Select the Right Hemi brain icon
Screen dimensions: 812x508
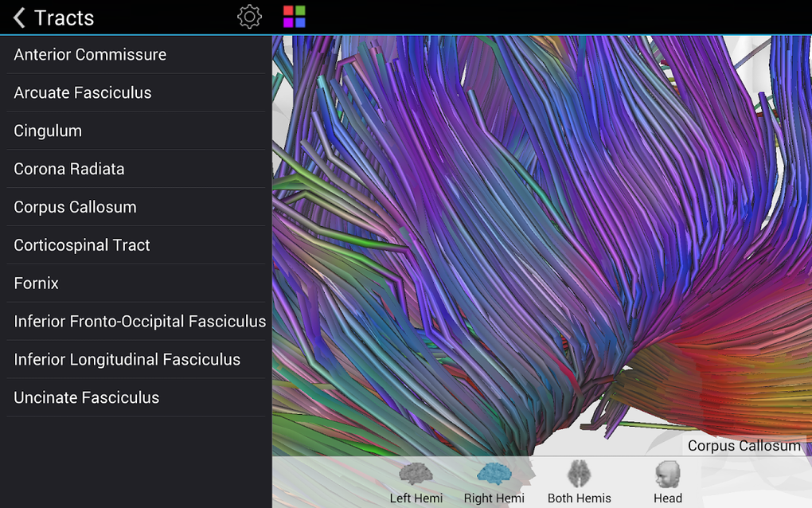(494, 475)
